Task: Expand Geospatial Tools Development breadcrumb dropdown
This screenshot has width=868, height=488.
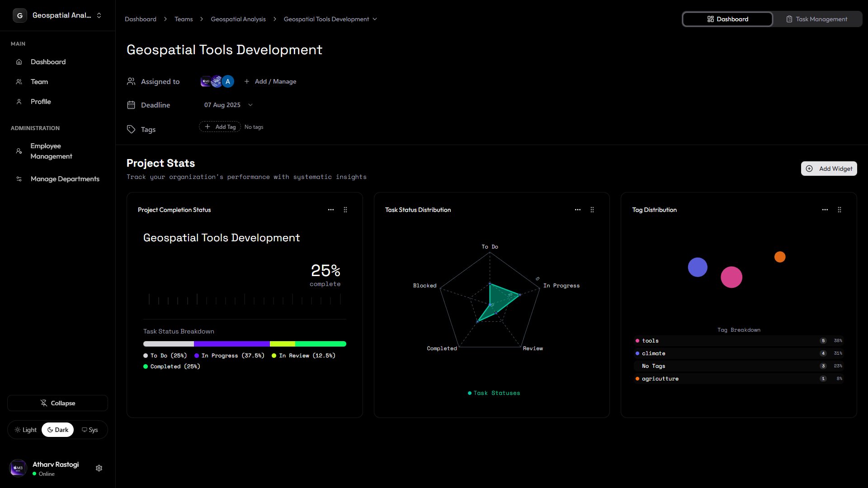Action: pyautogui.click(x=375, y=19)
